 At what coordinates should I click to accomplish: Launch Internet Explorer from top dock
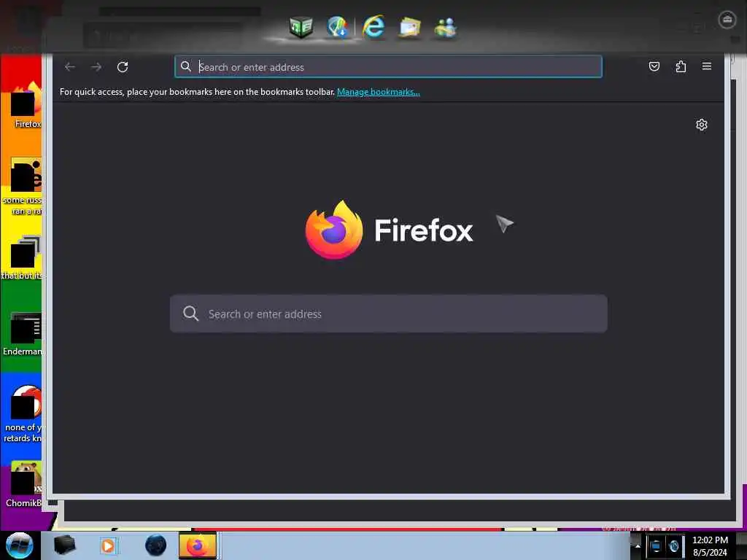[x=373, y=27]
